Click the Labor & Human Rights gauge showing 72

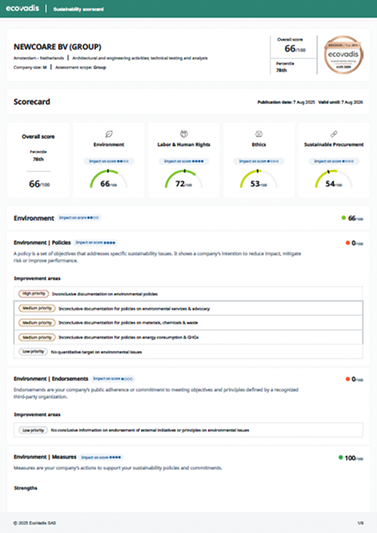click(184, 179)
